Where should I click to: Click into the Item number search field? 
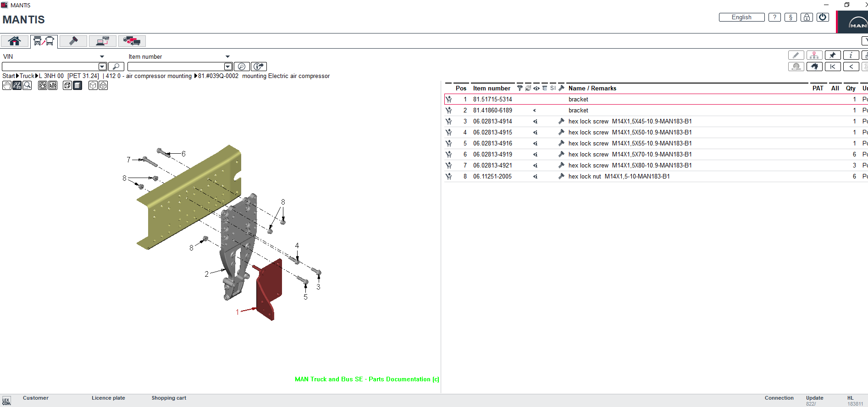pyautogui.click(x=176, y=67)
